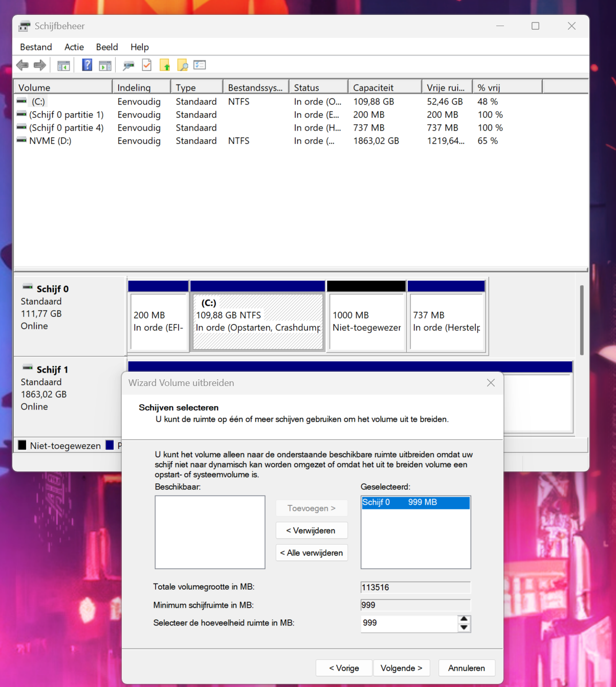
Task: Click the Annuleren button
Action: [x=467, y=668]
